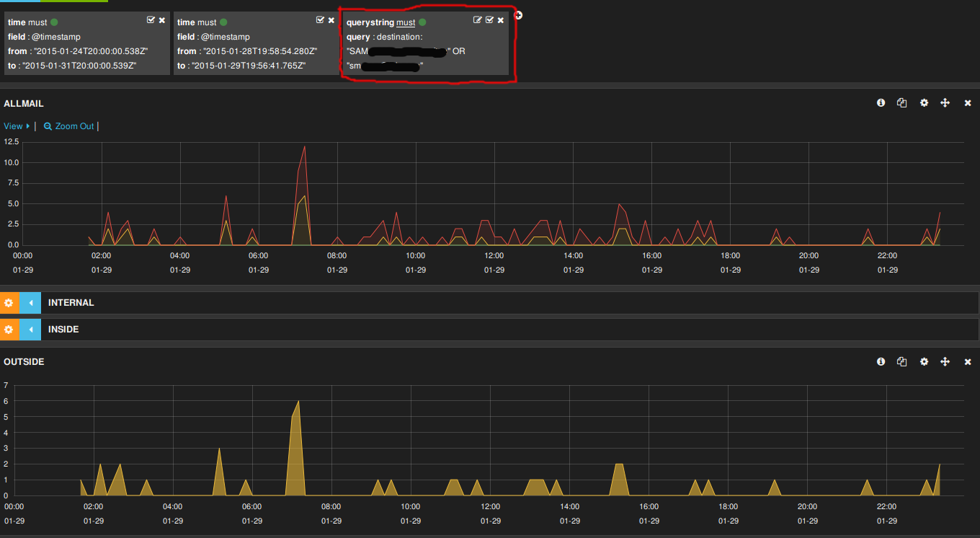Zoom Out the ALLMAIL chart
980x538 pixels.
click(x=69, y=126)
